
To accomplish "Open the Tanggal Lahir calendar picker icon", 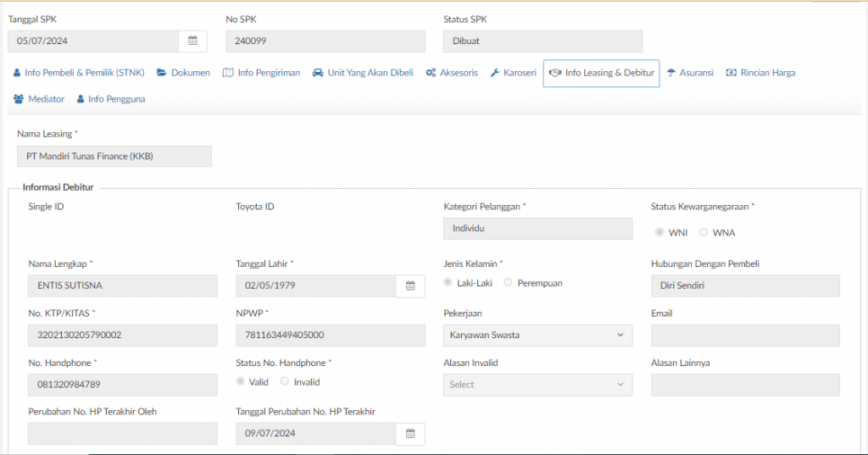I will (x=410, y=286).
